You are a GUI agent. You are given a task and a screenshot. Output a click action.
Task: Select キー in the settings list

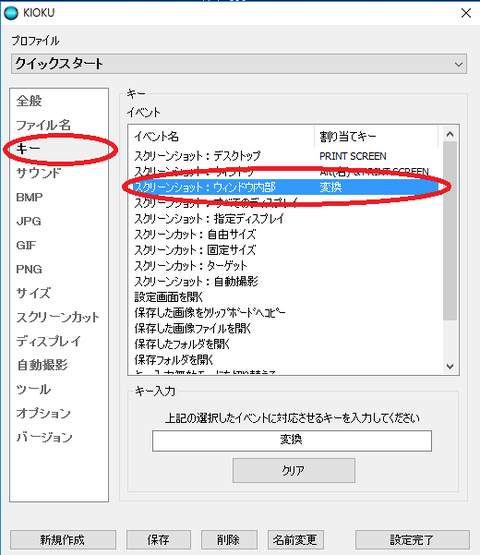point(28,149)
